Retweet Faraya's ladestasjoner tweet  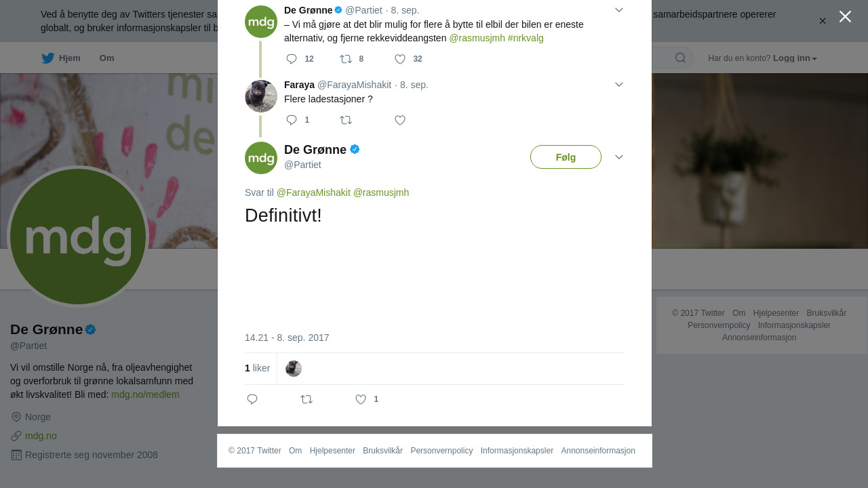(346, 120)
